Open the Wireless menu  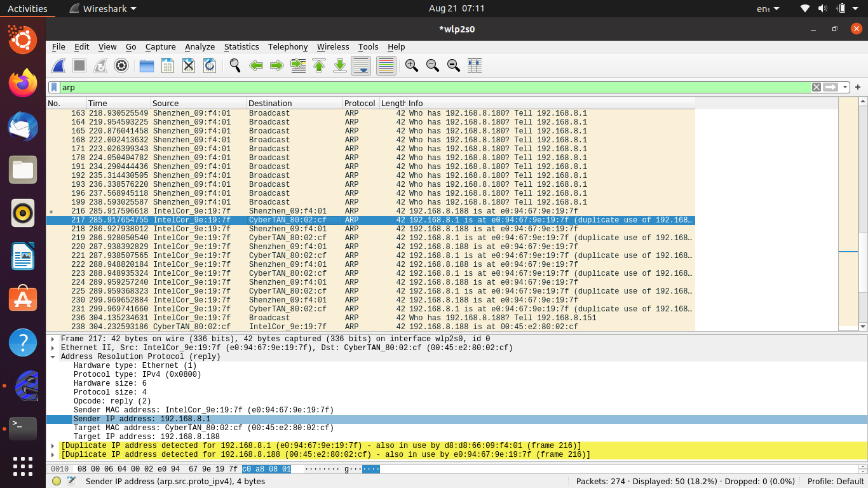pyautogui.click(x=333, y=47)
